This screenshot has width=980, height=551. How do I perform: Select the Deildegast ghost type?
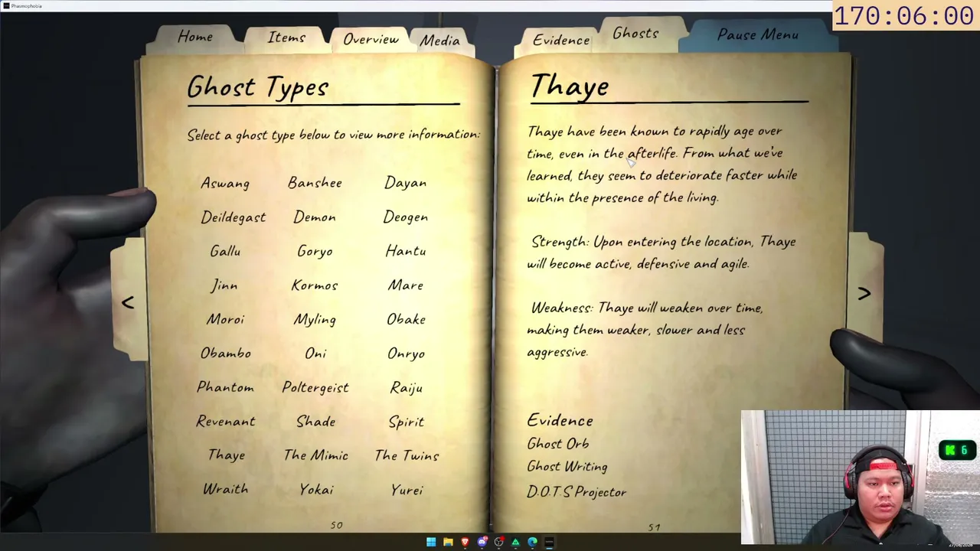234,217
